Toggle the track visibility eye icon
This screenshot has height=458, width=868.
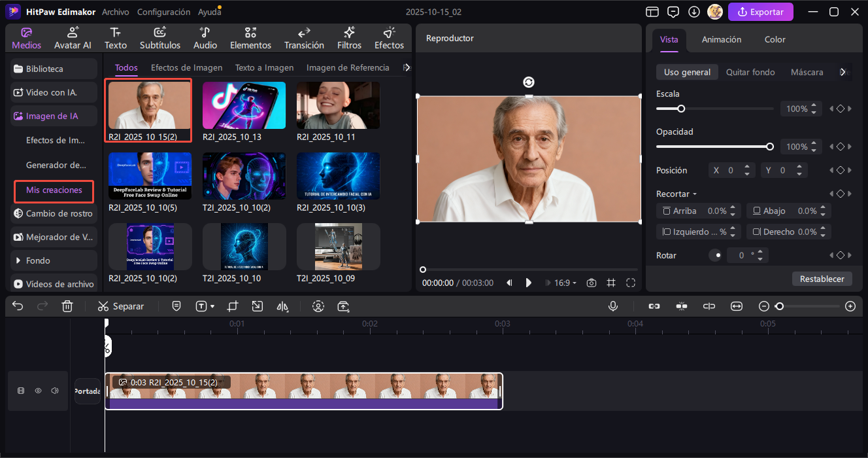coord(38,391)
